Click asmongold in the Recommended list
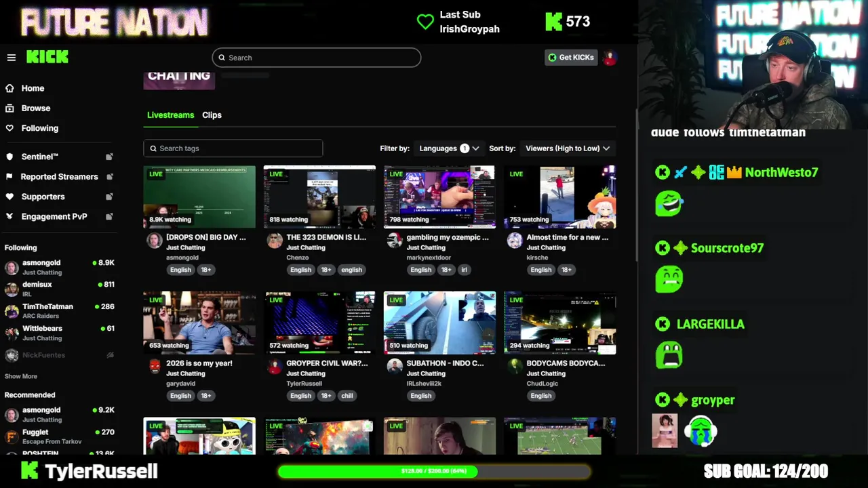Image resolution: width=868 pixels, height=488 pixels. 41,410
